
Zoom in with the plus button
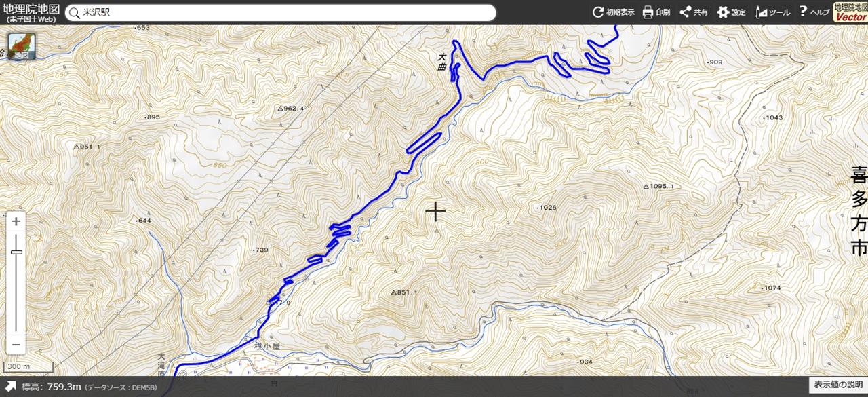coord(16,221)
